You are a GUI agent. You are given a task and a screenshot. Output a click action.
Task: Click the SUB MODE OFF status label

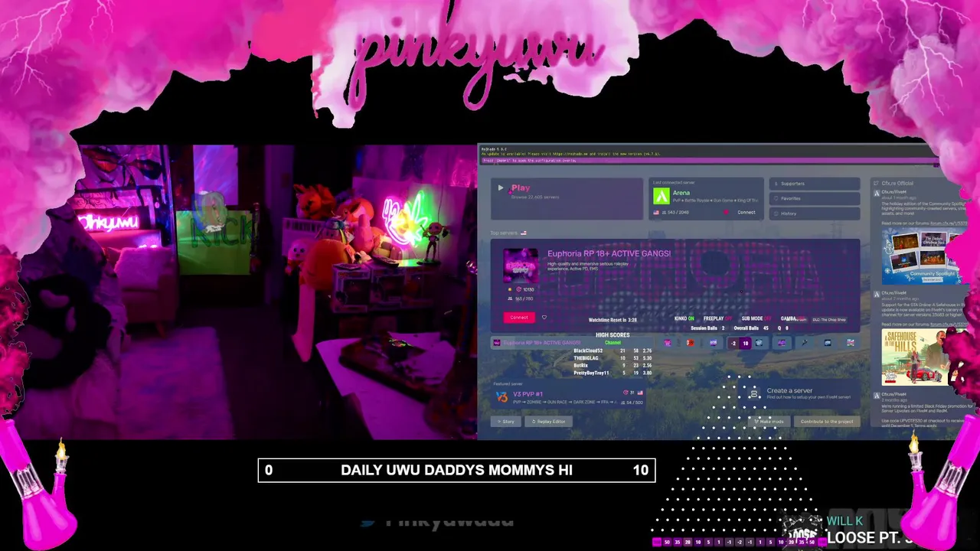[756, 318]
